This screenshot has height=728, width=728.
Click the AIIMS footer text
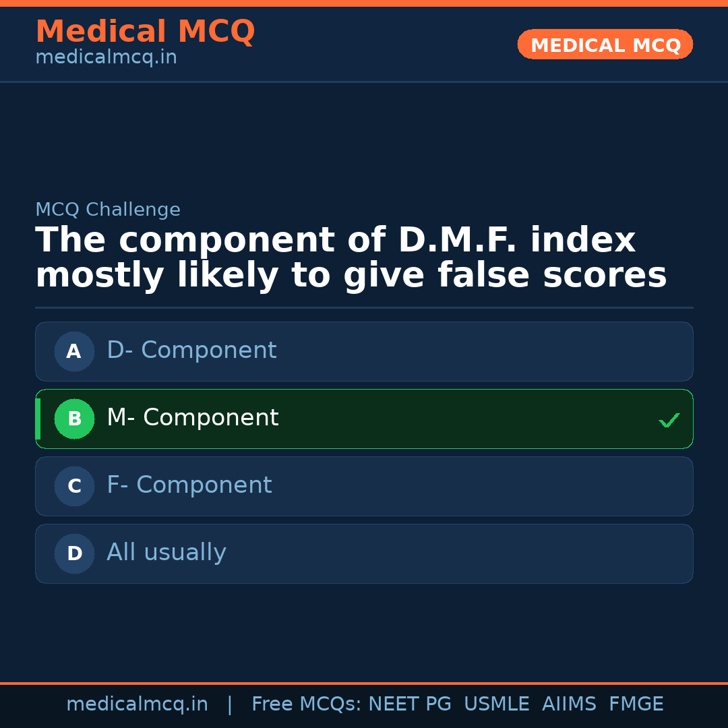pos(570,704)
